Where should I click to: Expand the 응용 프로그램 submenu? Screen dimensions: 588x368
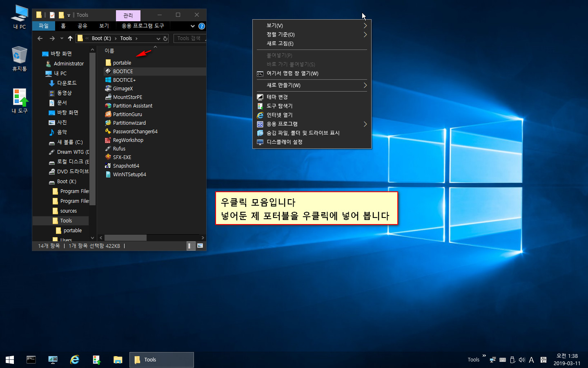(x=312, y=124)
